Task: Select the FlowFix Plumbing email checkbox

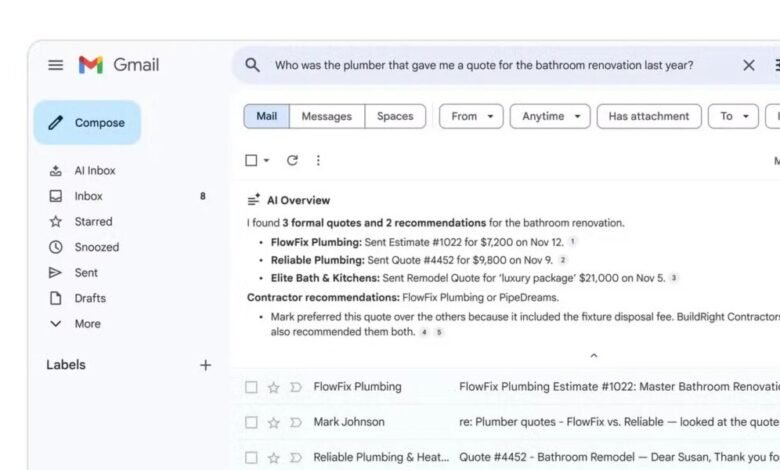Action: 251,387
